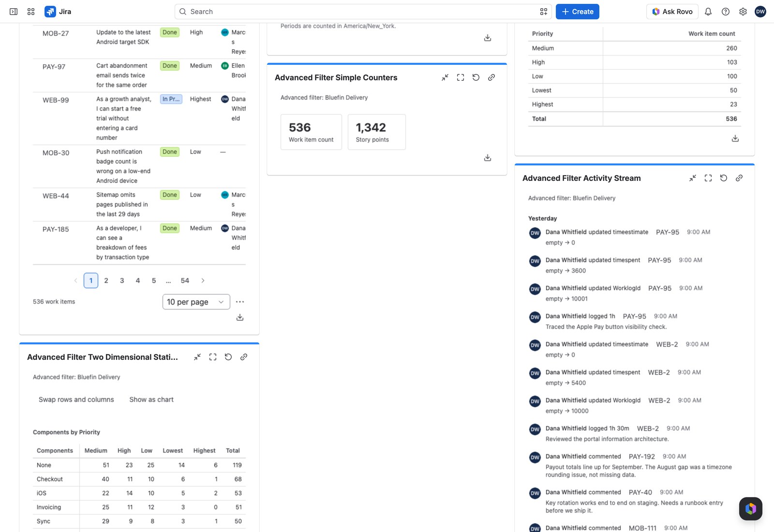
Task: Open the app switcher grid
Action: pos(31,12)
